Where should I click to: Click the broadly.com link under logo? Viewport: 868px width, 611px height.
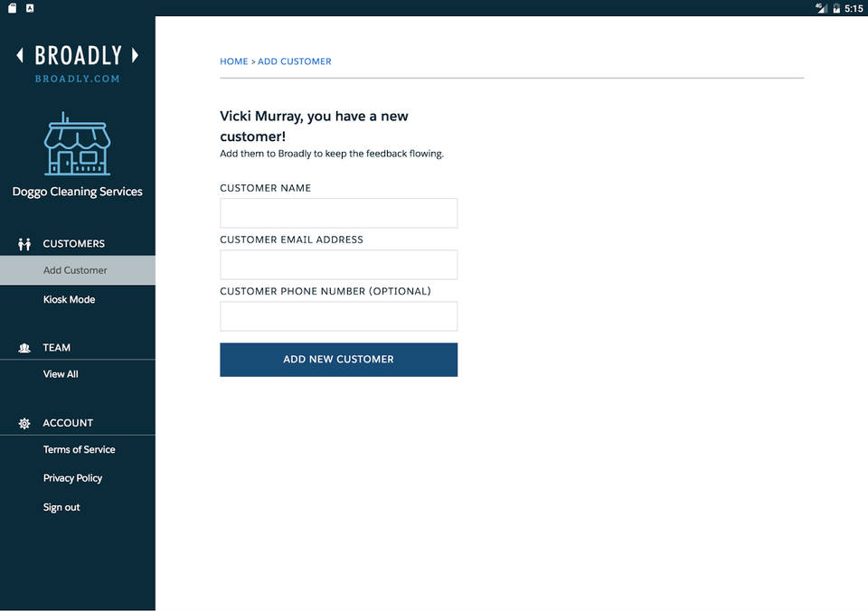[78, 79]
